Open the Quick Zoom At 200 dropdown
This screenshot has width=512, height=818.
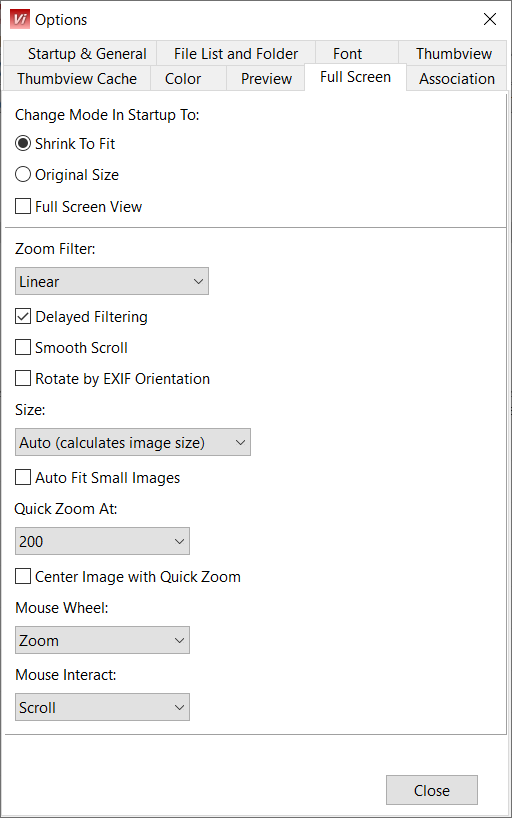(x=102, y=541)
